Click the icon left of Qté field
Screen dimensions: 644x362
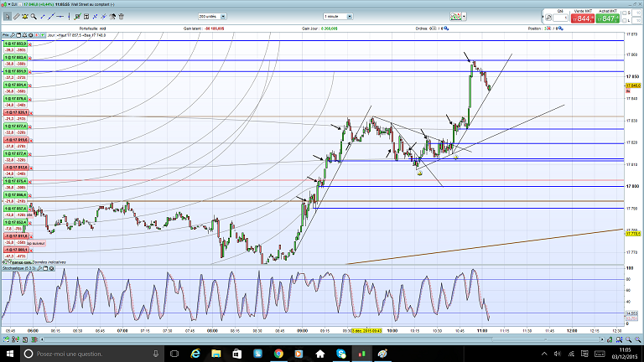pos(548,18)
